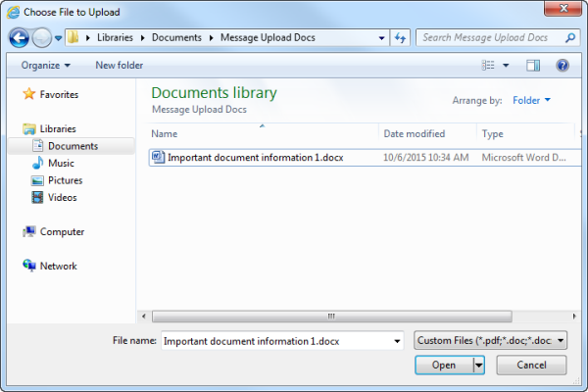Screen dimensions: 588x392
Task: Open the Videos library
Action: point(63,197)
